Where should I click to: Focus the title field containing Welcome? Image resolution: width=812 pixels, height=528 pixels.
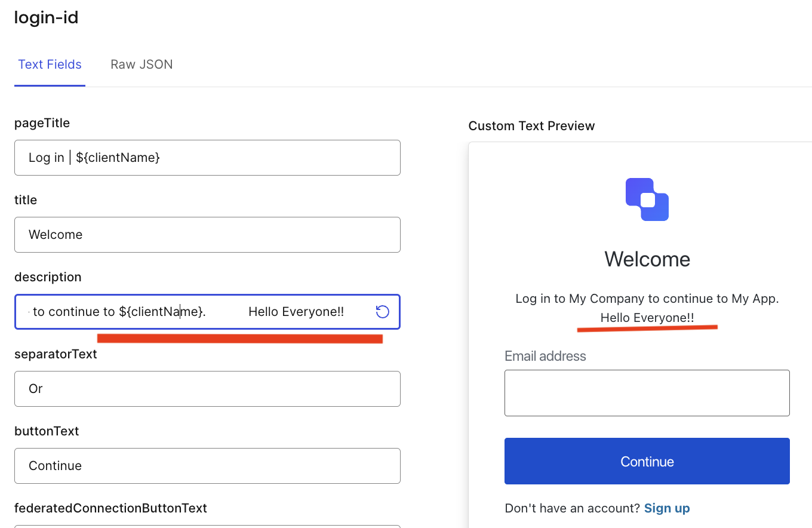click(207, 235)
